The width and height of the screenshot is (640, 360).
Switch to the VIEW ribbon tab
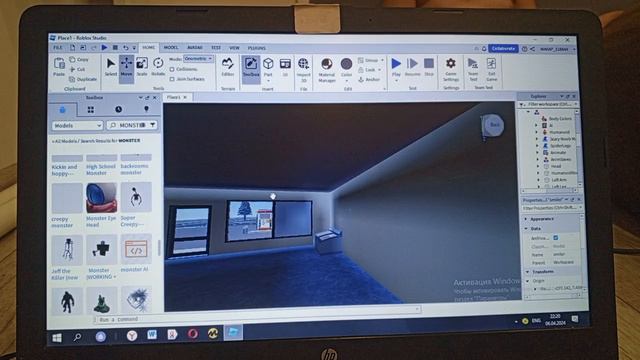(x=234, y=48)
